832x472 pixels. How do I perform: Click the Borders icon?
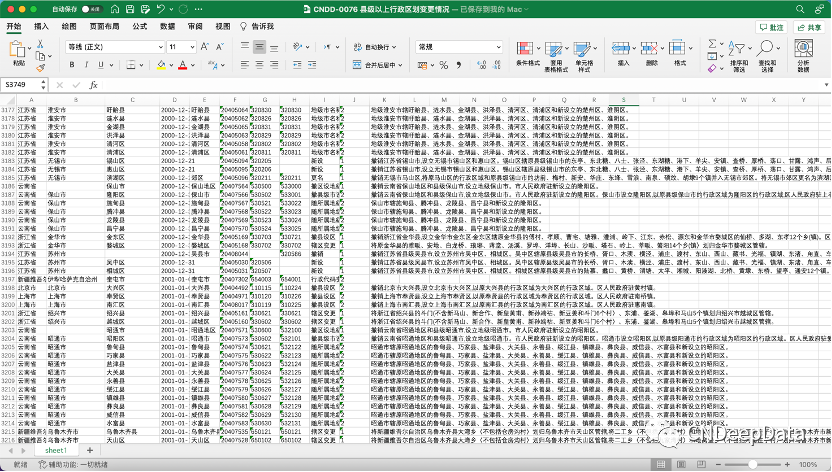pos(131,65)
